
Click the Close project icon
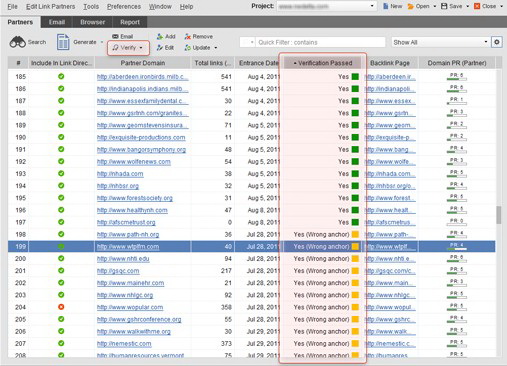(477, 6)
